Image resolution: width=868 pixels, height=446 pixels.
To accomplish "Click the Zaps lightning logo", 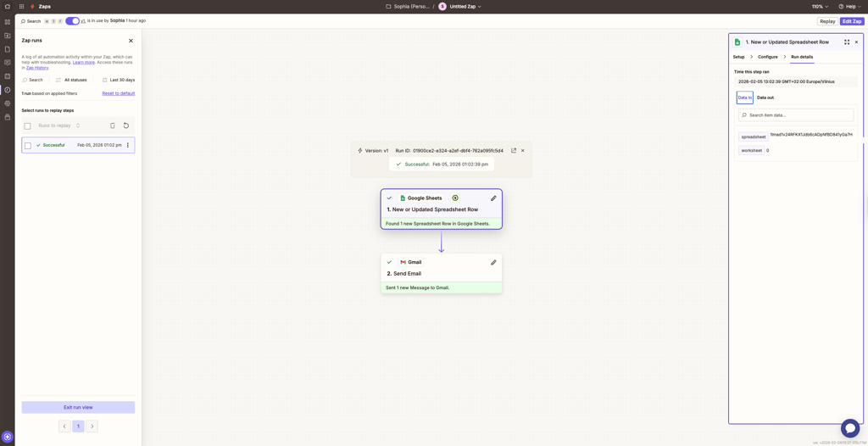I will [33, 7].
